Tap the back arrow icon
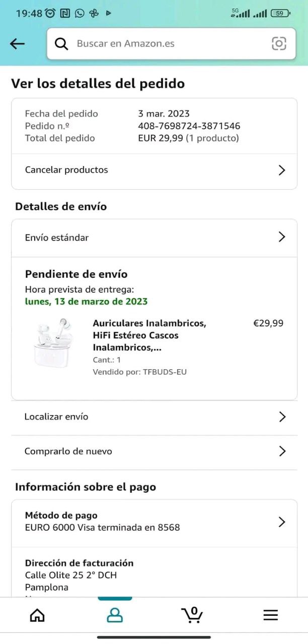 click(17, 44)
